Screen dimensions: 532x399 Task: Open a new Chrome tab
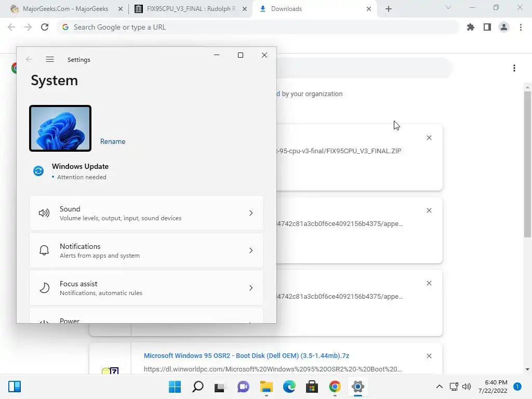[x=389, y=9]
